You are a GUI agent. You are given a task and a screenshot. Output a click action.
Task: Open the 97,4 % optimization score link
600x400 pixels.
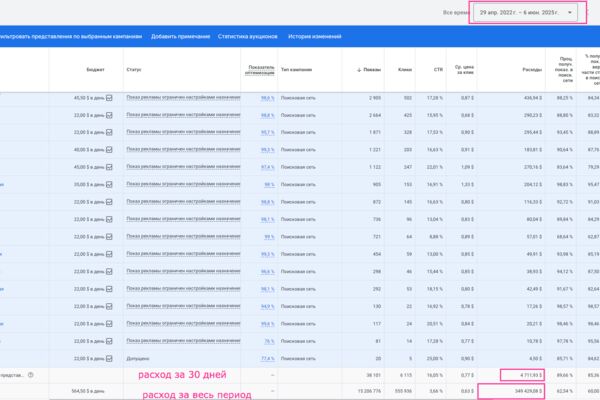267,167
